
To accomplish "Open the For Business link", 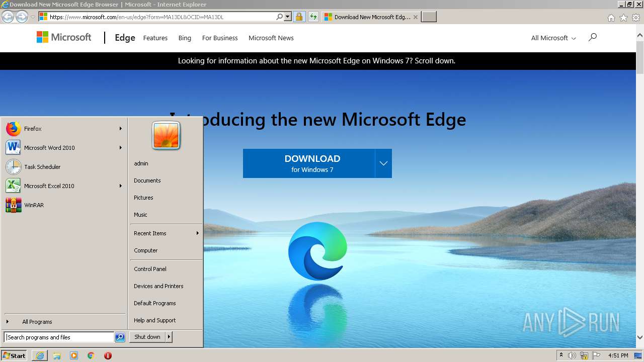I will [x=220, y=38].
